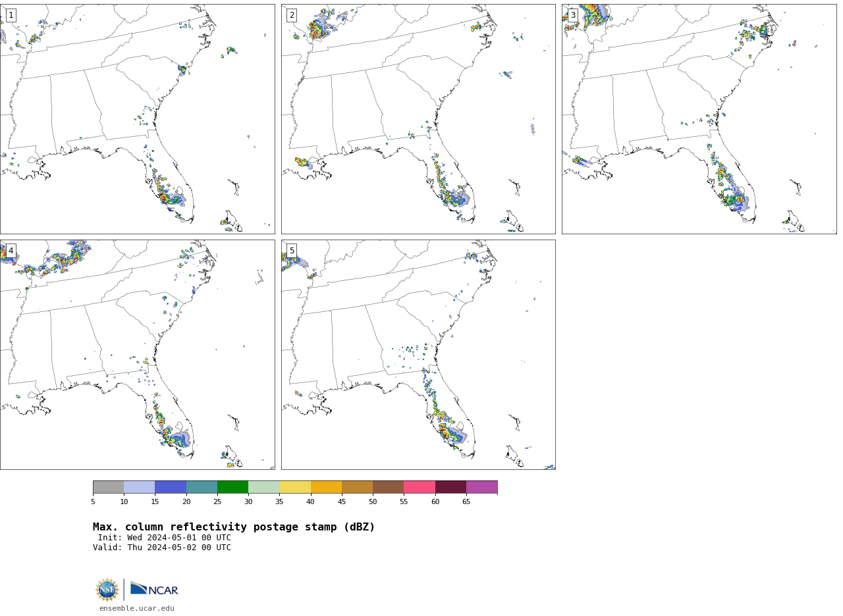This screenshot has width=843, height=616.
Task: Click the pale green 30-35 dBZ swatch
Action: [263, 487]
